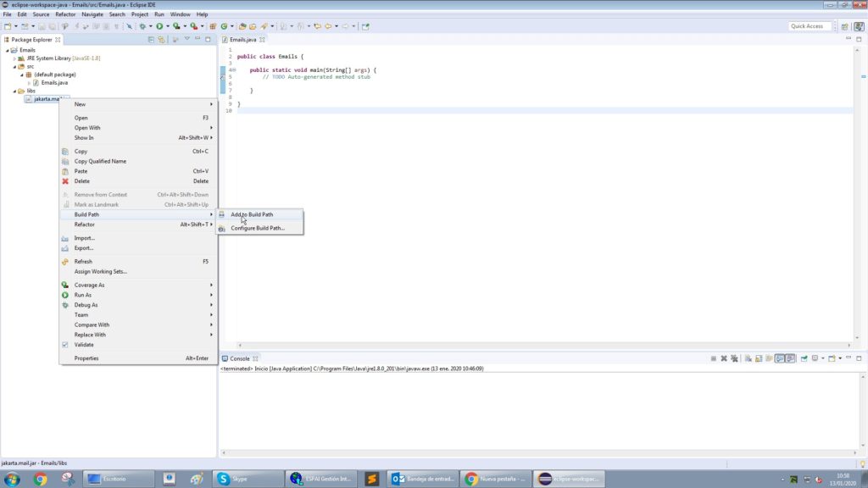Choose Configure Build Path from submenu
Image resolution: width=868 pixels, height=488 pixels.
pyautogui.click(x=258, y=228)
